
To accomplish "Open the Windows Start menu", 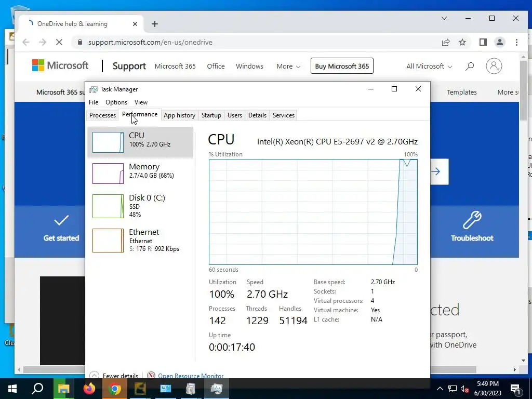I will 12,389.
